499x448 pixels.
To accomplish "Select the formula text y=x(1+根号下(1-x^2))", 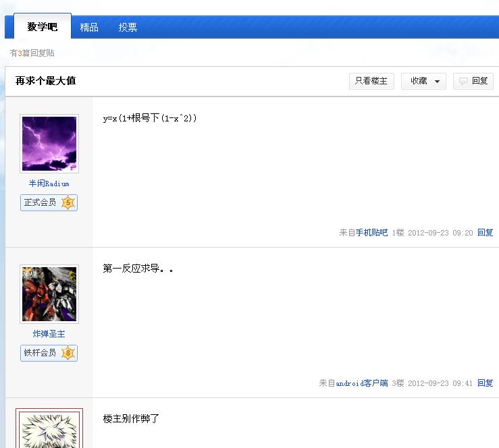I will pos(150,118).
